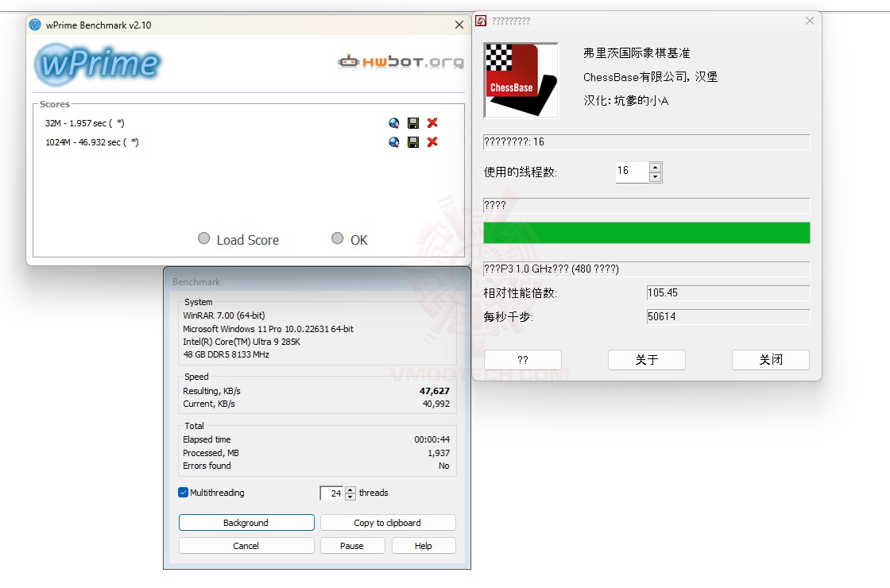Click the 1024M - 46.932 sec score entry
The width and height of the screenshot is (890, 588).
(92, 142)
